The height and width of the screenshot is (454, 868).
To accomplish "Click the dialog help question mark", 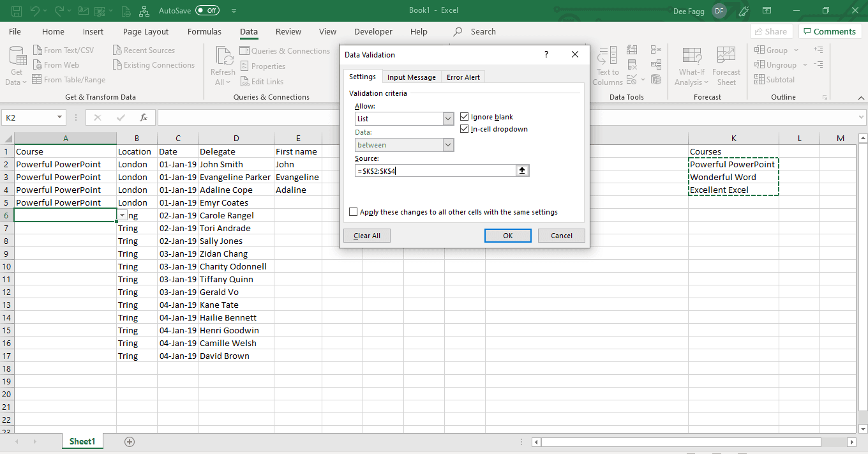I will tap(546, 55).
